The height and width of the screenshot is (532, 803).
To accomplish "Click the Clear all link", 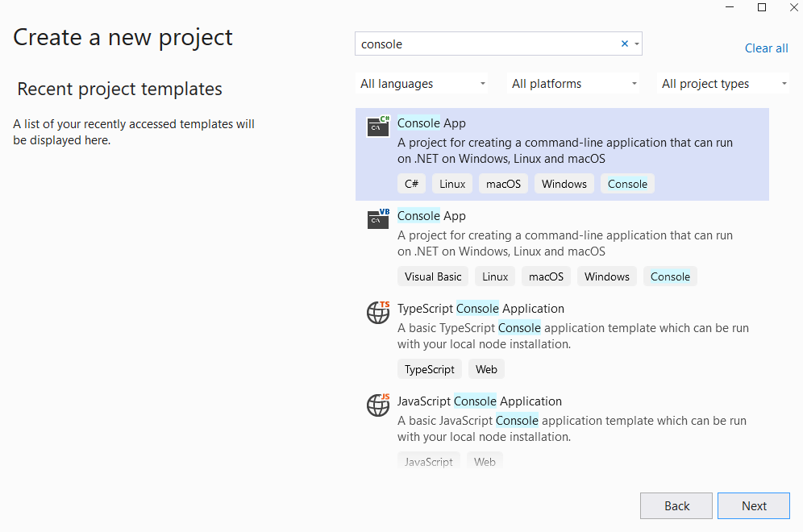I will coord(766,48).
